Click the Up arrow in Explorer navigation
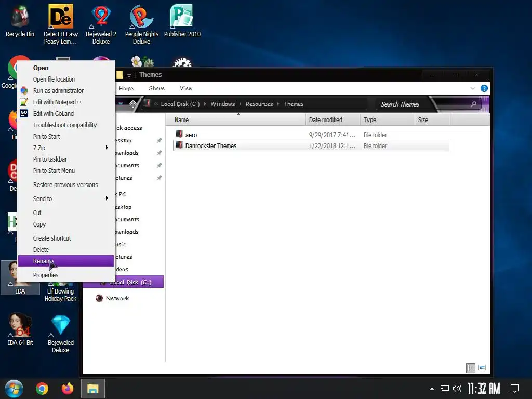Image resolution: width=532 pixels, height=399 pixels. pos(132,104)
